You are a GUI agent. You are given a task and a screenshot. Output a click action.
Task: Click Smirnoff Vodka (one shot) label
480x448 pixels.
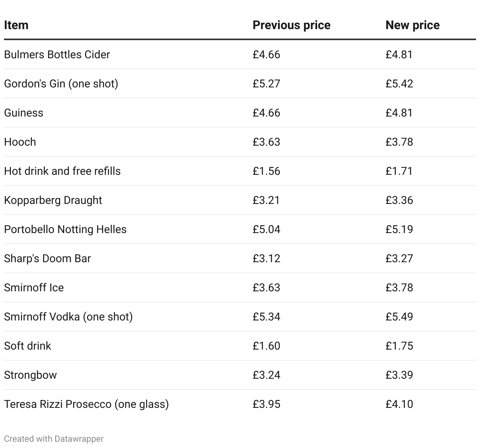click(68, 317)
